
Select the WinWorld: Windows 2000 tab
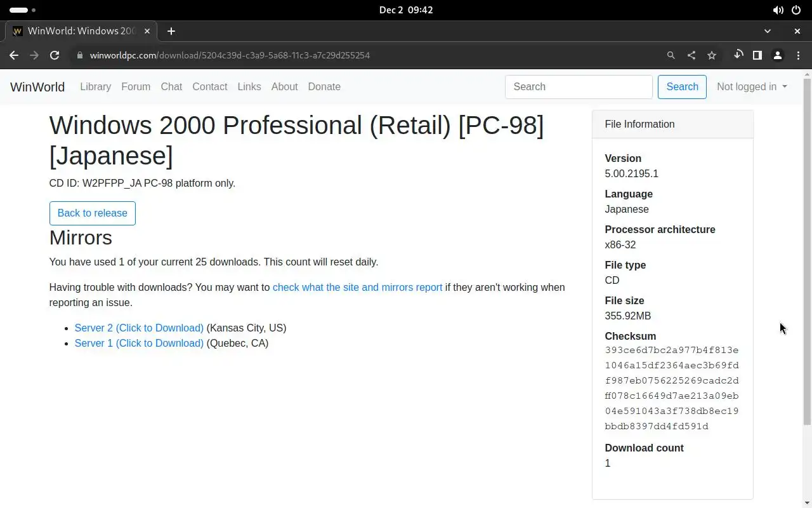[81, 31]
